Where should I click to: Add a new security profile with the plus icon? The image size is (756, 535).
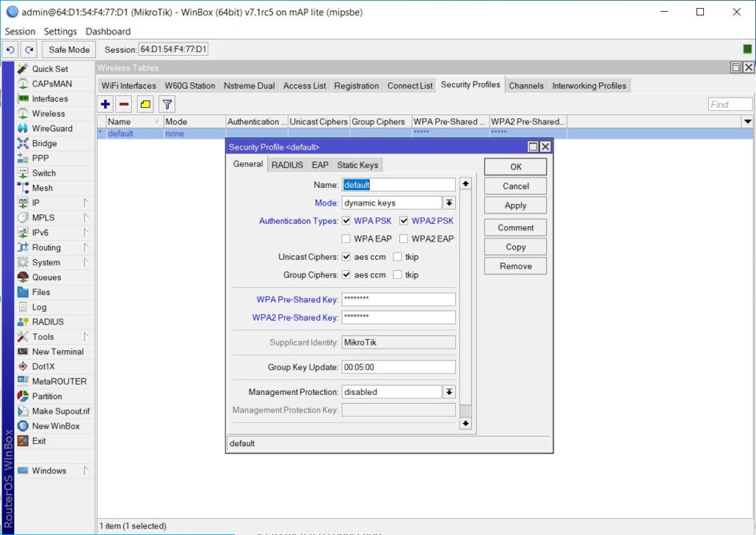pos(105,104)
